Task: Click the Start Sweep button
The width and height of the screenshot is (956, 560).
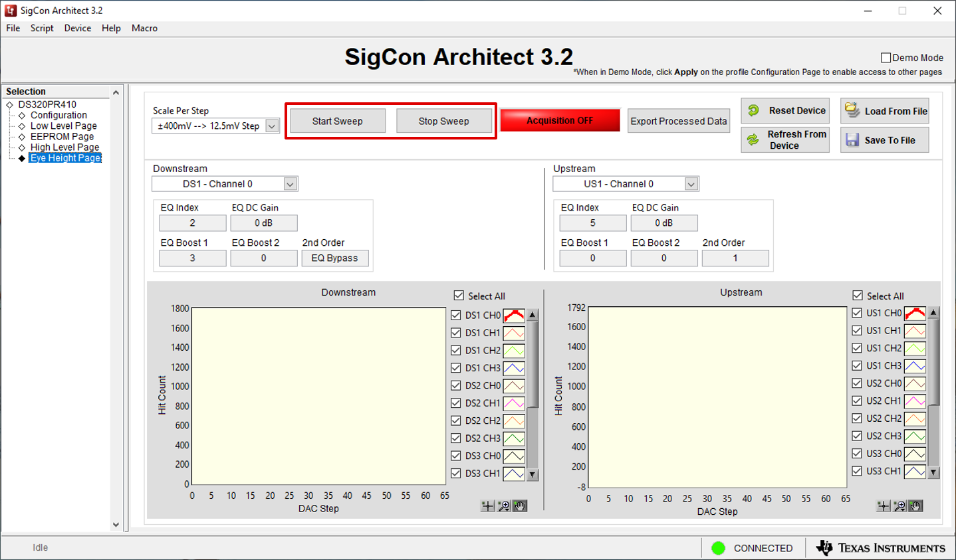Action: pos(338,121)
